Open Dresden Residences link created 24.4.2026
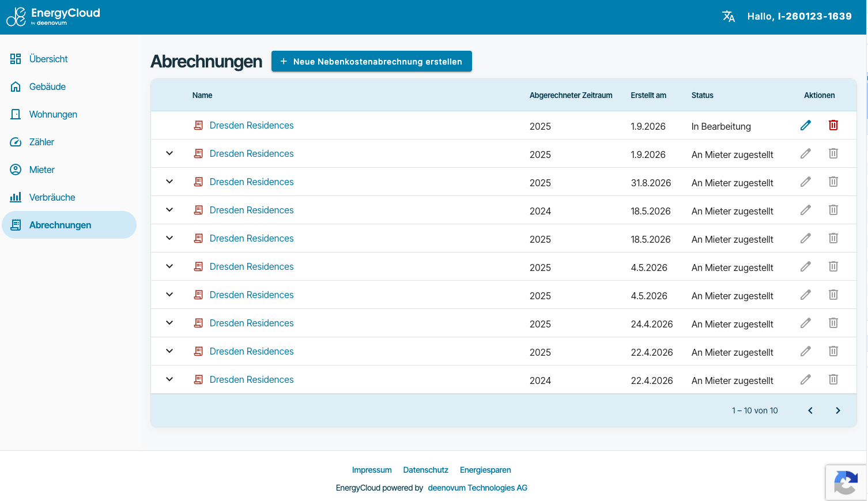This screenshot has height=501, width=868. (x=251, y=323)
